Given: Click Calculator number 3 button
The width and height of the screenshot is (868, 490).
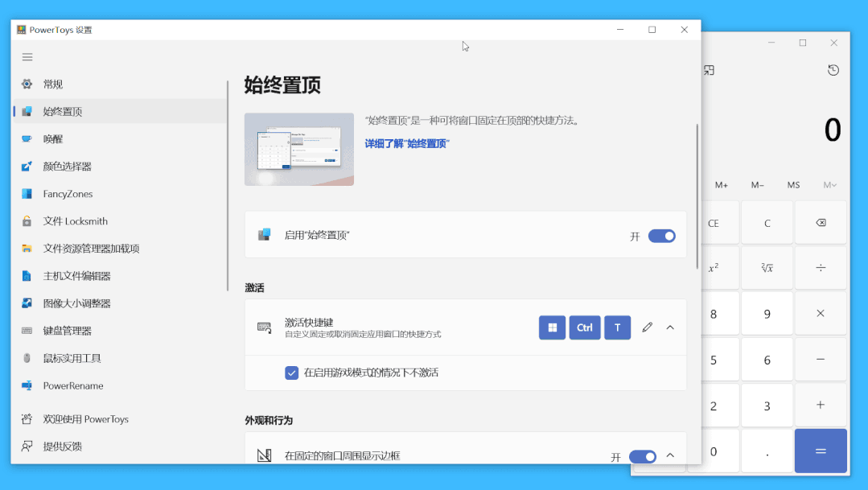Looking at the screenshot, I should coord(767,406).
